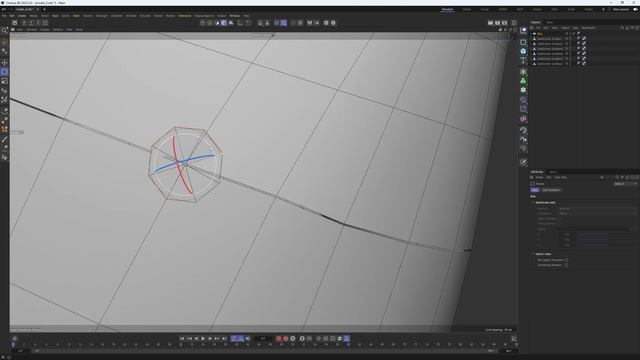Add new document tab with plus
The width and height of the screenshot is (640, 360).
point(44,9)
